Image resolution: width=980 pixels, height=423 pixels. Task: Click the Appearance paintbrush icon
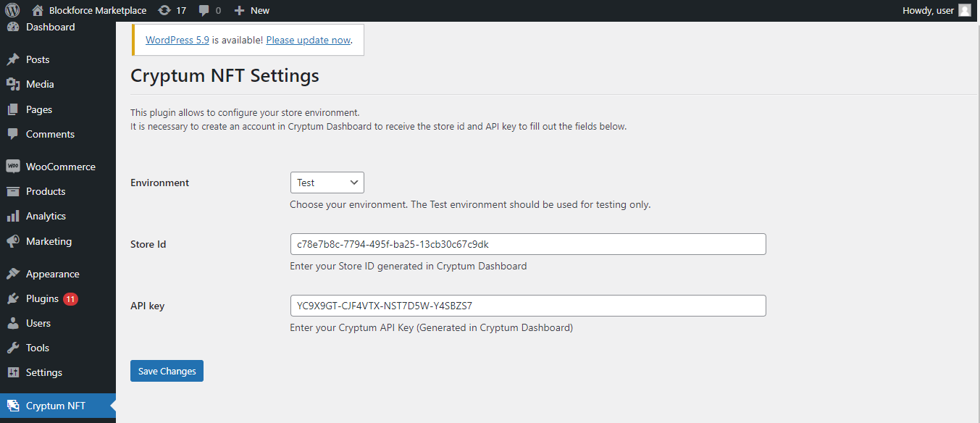(13, 274)
